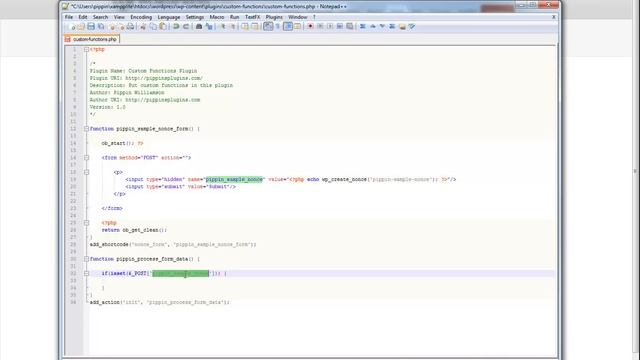Click the Replace toolbar icon
The width and height of the screenshot is (640, 360).
click(209, 27)
